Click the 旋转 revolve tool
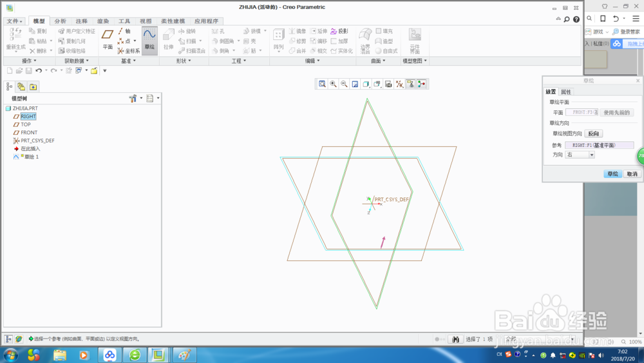The image size is (644, 363). point(187,31)
